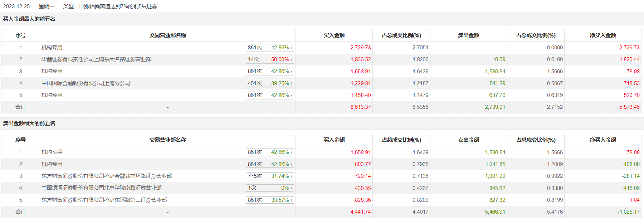The image size is (644, 219).
Task: Open 华鑫证券上海东大名路证券营业部 link
Action: point(96,59)
